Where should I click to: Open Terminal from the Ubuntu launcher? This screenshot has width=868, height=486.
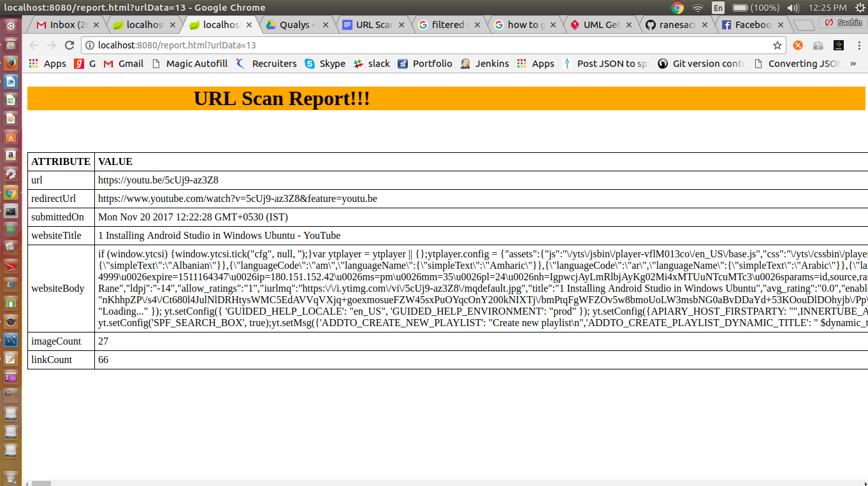pyautogui.click(x=11, y=211)
